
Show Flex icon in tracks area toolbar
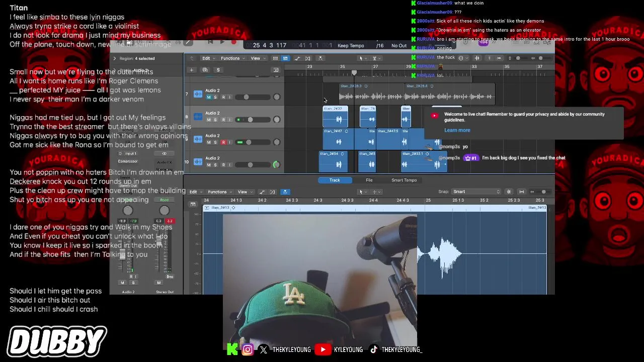click(308, 58)
